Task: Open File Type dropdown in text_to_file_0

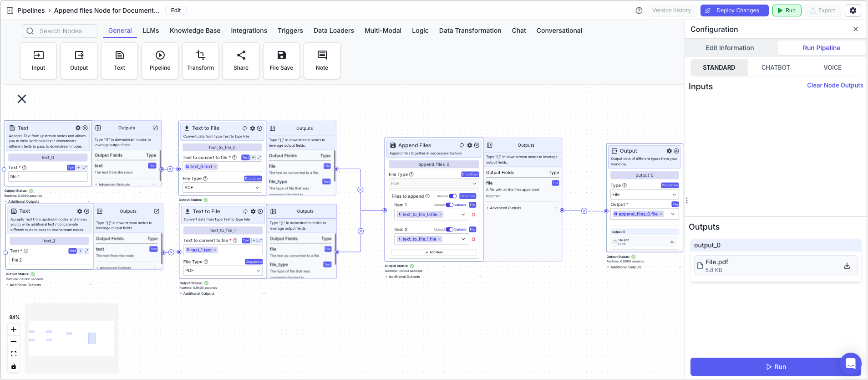Action: (x=222, y=188)
